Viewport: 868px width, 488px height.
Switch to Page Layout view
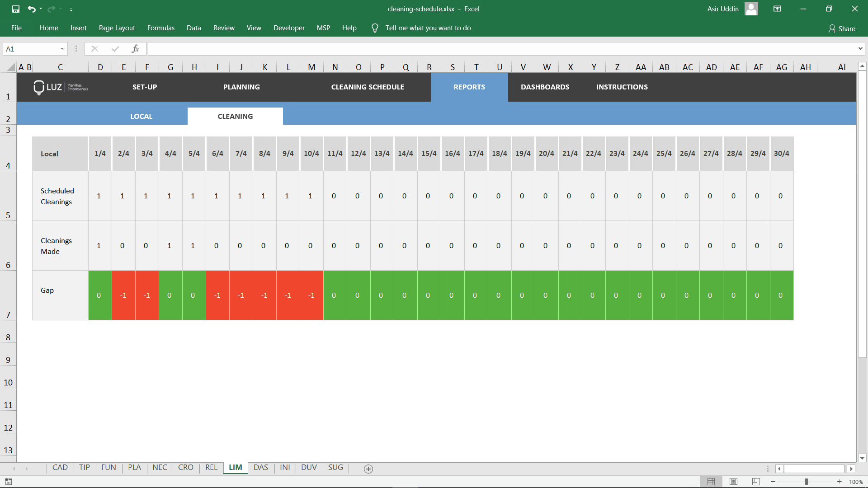click(x=734, y=482)
